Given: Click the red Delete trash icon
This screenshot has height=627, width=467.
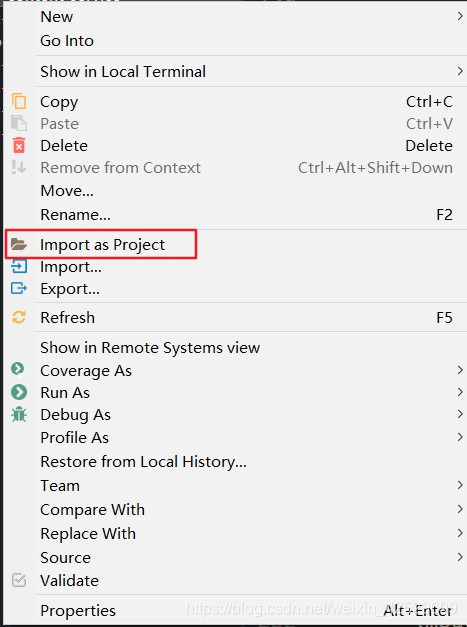Looking at the screenshot, I should tap(19, 145).
